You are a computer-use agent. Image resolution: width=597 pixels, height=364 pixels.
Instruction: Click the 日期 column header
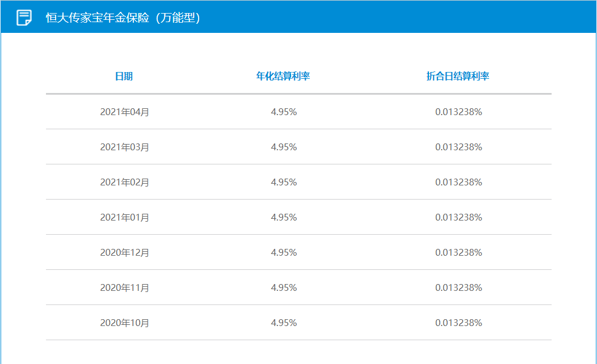coord(124,77)
